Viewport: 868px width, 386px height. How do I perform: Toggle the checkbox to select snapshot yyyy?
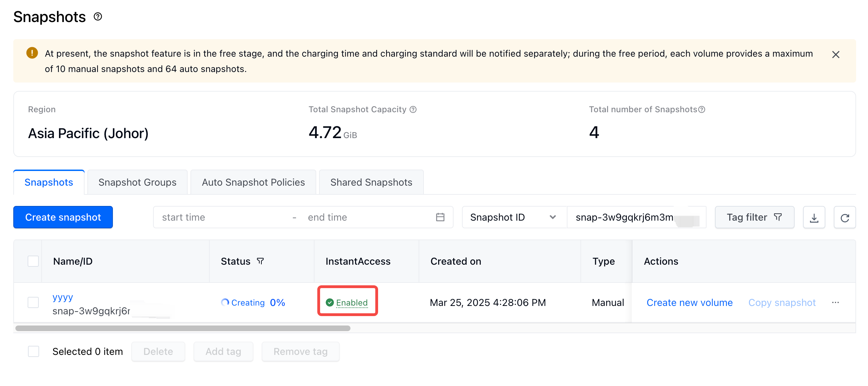pyautogui.click(x=33, y=302)
